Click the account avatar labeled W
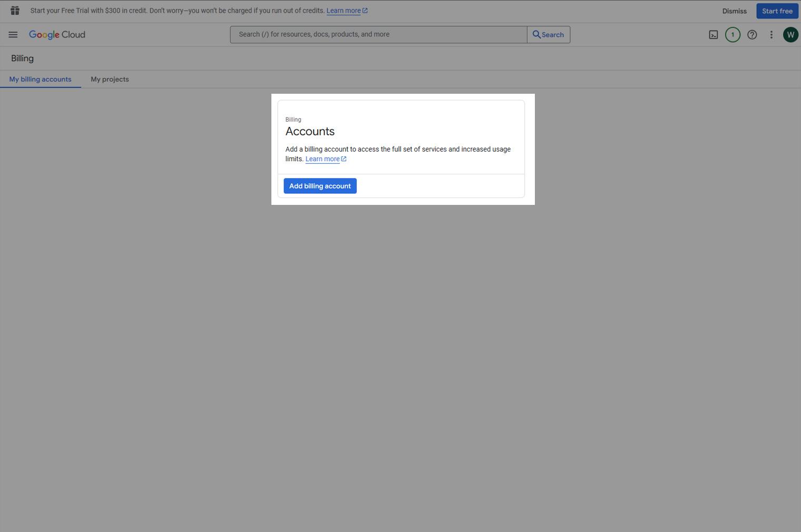 pos(790,35)
